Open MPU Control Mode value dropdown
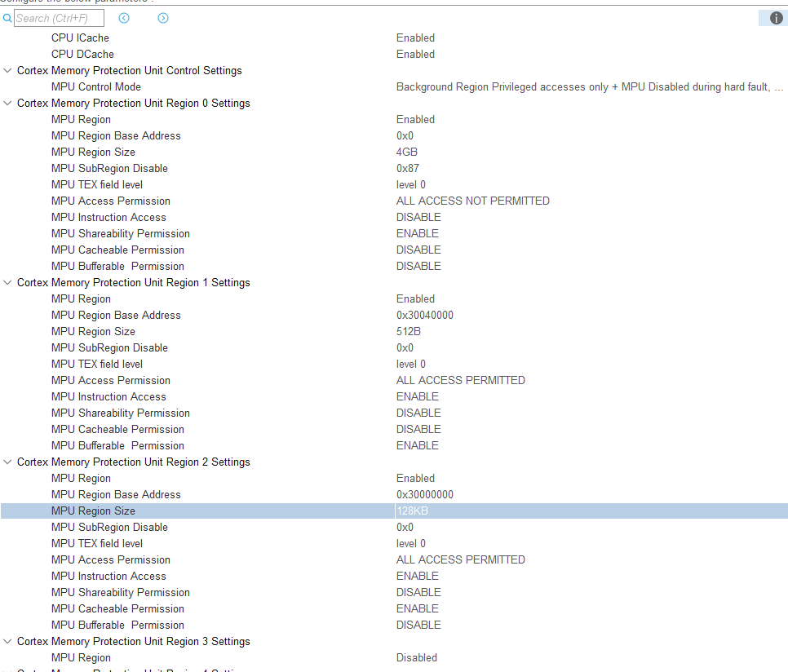 click(590, 87)
